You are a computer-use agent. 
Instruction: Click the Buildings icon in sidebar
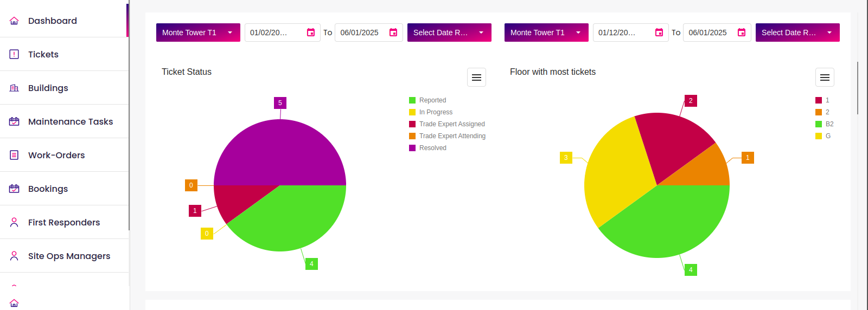pos(14,88)
